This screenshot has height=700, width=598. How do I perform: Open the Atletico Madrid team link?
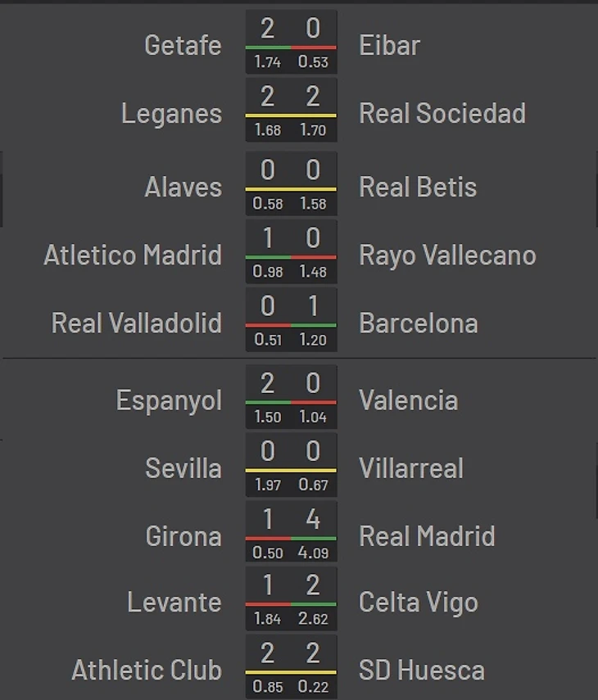point(133,255)
